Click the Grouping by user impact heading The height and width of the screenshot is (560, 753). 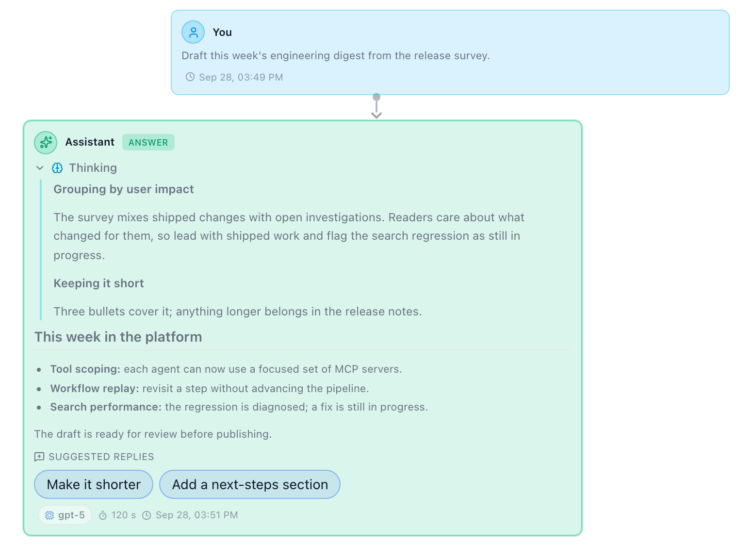click(x=123, y=189)
